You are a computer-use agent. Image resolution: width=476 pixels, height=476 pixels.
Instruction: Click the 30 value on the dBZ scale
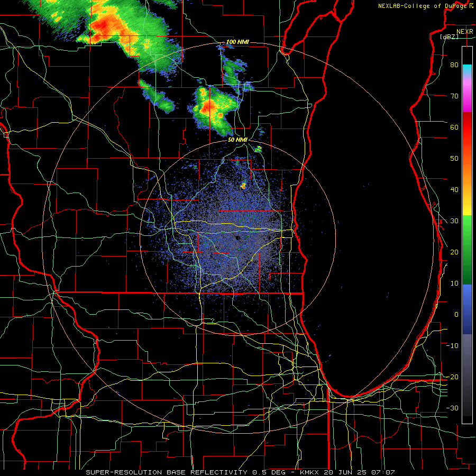click(454, 221)
